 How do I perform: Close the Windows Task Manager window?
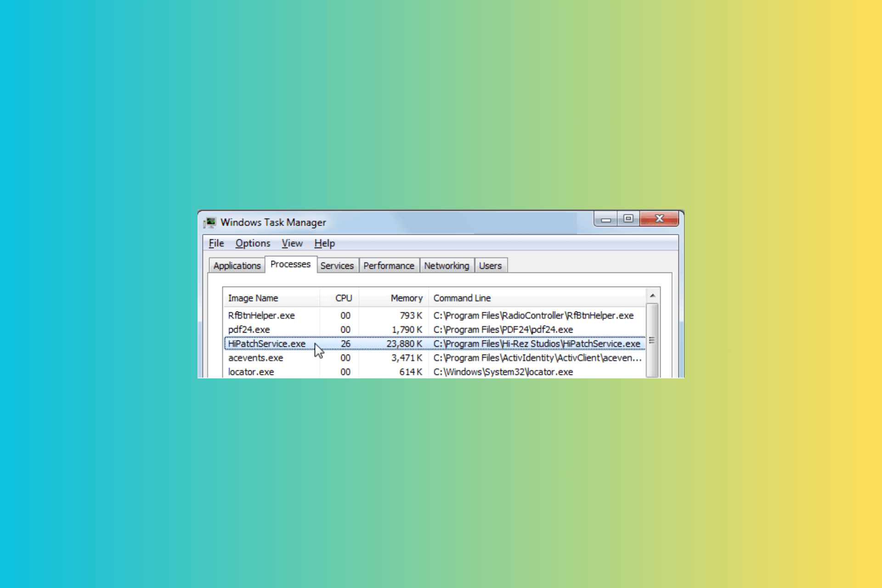(x=659, y=219)
